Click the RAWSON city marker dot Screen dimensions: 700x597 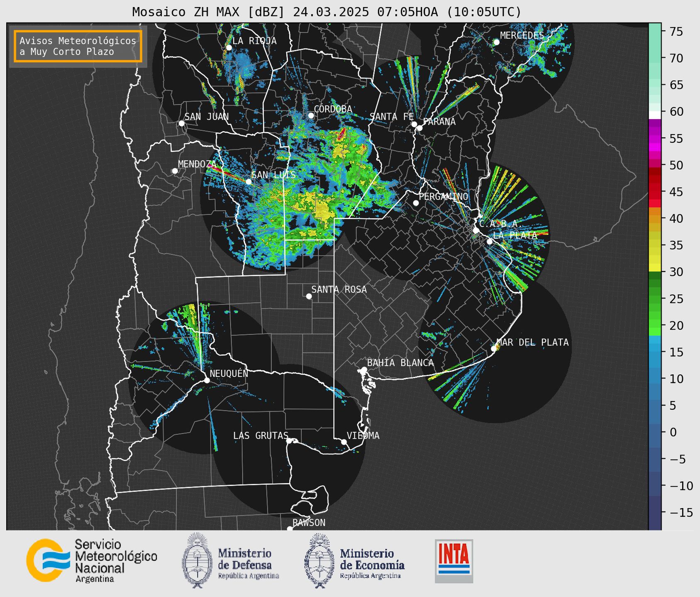[290, 529]
